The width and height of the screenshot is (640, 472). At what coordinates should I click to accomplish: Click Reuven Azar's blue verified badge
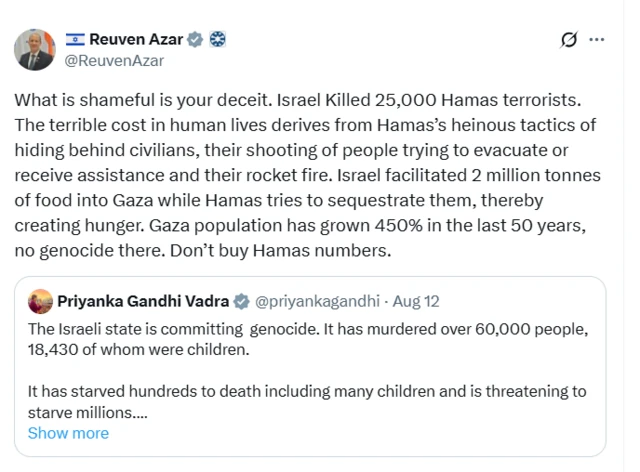point(195,40)
